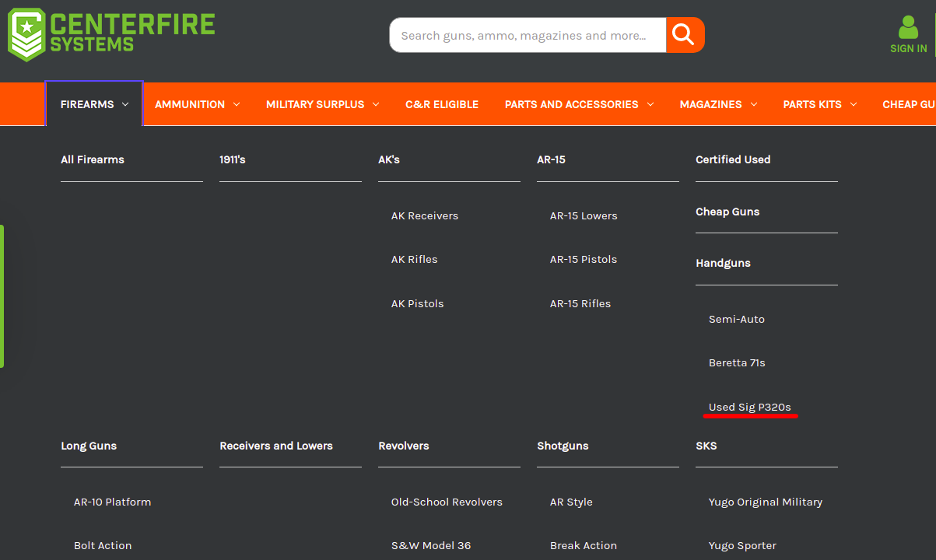Open Certified Used category

tap(733, 159)
